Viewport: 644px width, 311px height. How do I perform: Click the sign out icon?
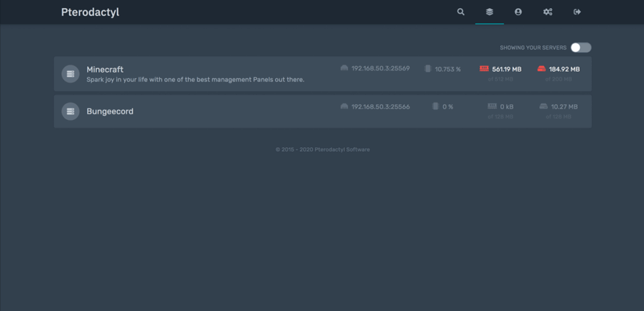pos(577,12)
